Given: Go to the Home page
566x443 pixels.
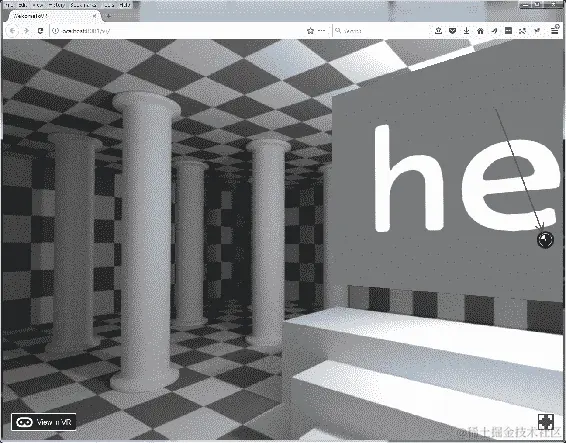Looking at the screenshot, I should (x=480, y=31).
